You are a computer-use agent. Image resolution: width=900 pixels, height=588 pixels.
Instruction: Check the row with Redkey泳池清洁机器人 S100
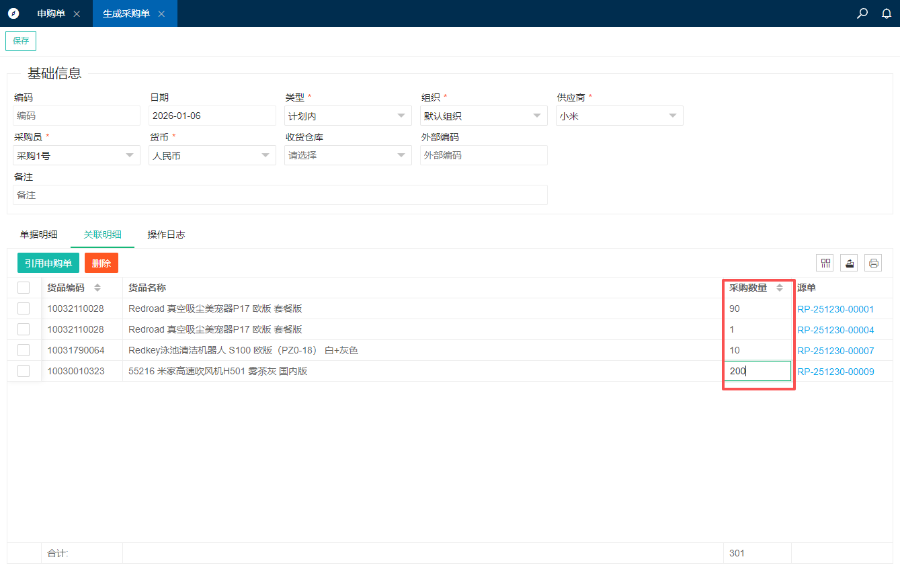click(24, 350)
